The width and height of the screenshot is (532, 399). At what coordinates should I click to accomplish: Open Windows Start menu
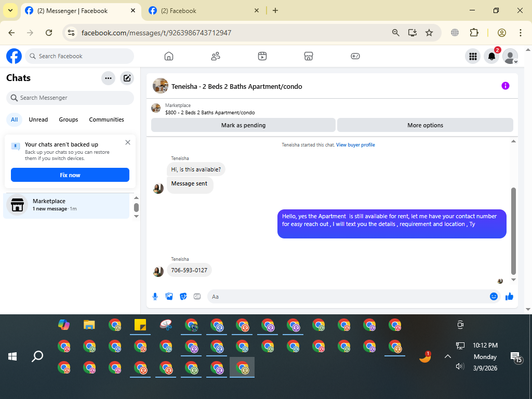pyautogui.click(x=12, y=356)
